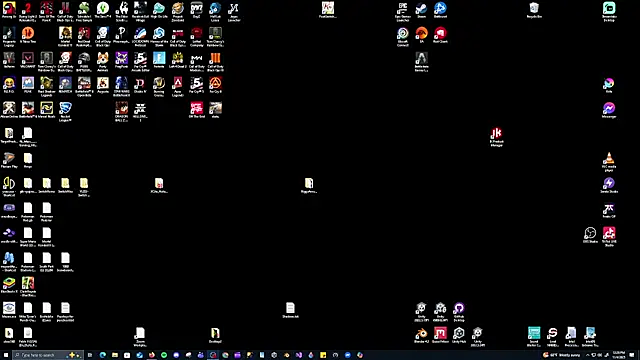Open the notification center icon
This screenshot has width=640, height=360.
632,355
